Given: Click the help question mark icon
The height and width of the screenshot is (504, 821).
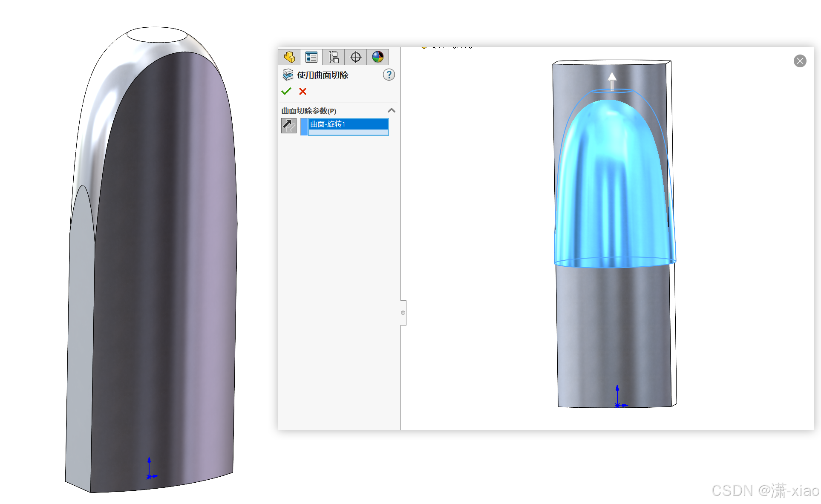Looking at the screenshot, I should (389, 75).
